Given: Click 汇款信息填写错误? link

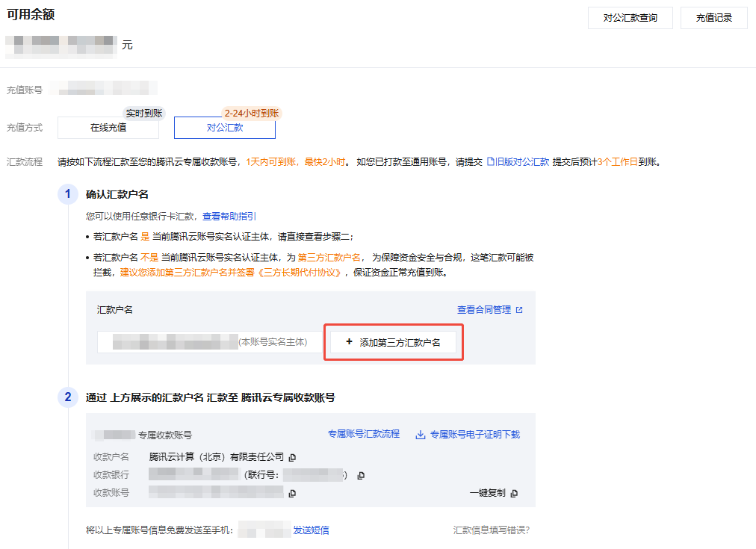Looking at the screenshot, I should (492, 530).
